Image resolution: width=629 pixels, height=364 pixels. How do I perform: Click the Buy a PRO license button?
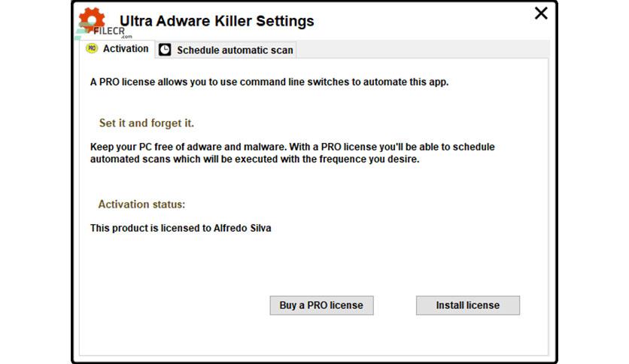coord(321,305)
